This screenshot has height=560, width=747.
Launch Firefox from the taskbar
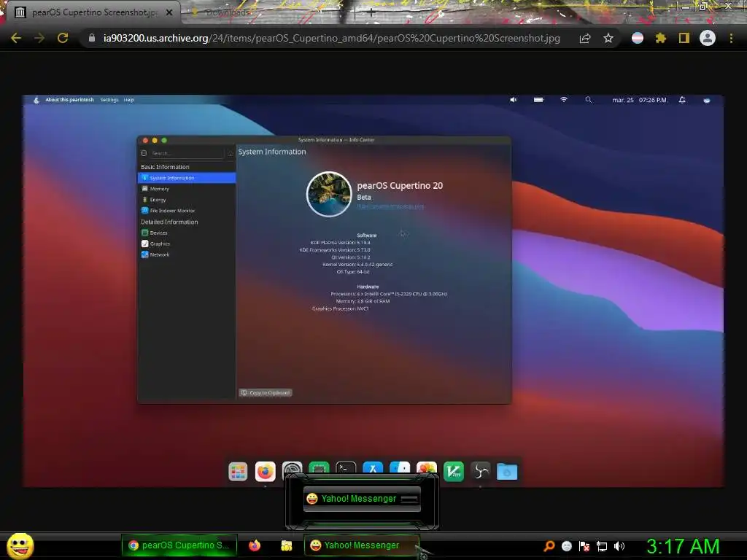tap(255, 545)
